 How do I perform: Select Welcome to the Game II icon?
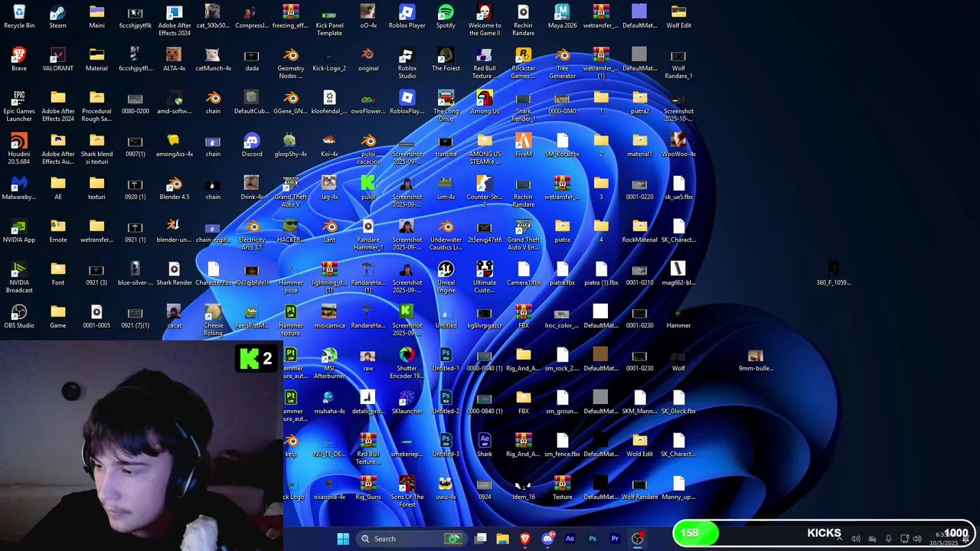pos(485,21)
